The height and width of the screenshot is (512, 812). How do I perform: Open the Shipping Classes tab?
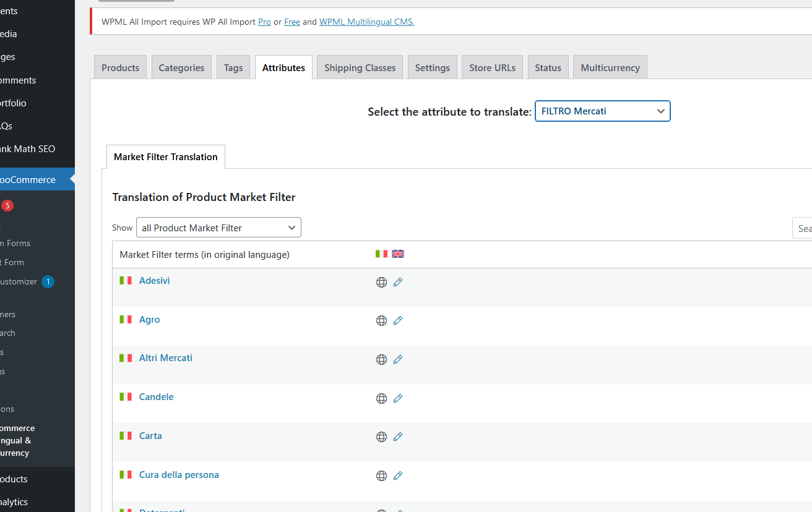tap(360, 67)
